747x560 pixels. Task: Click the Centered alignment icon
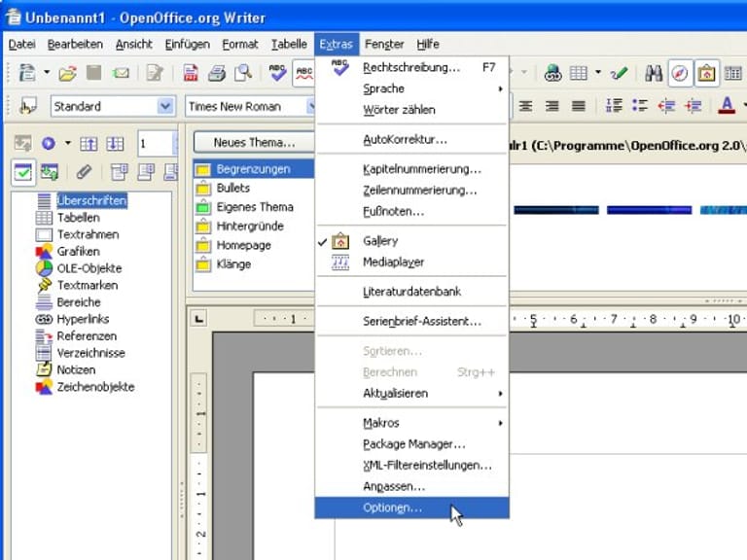pyautogui.click(x=526, y=106)
